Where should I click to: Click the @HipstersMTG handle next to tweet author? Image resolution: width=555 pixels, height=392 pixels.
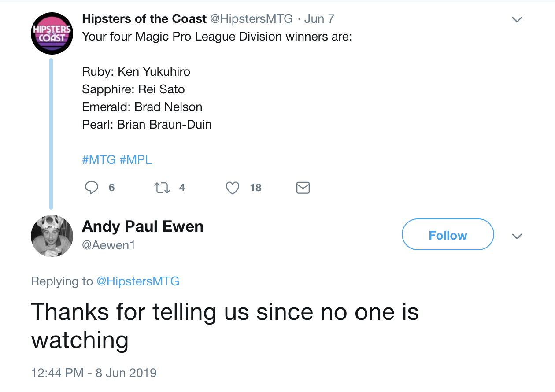(251, 19)
